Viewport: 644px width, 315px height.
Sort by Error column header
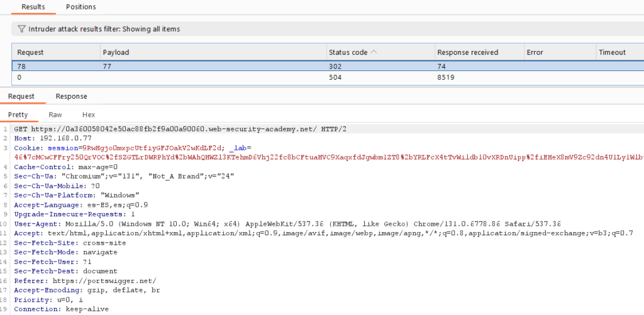[559, 52]
